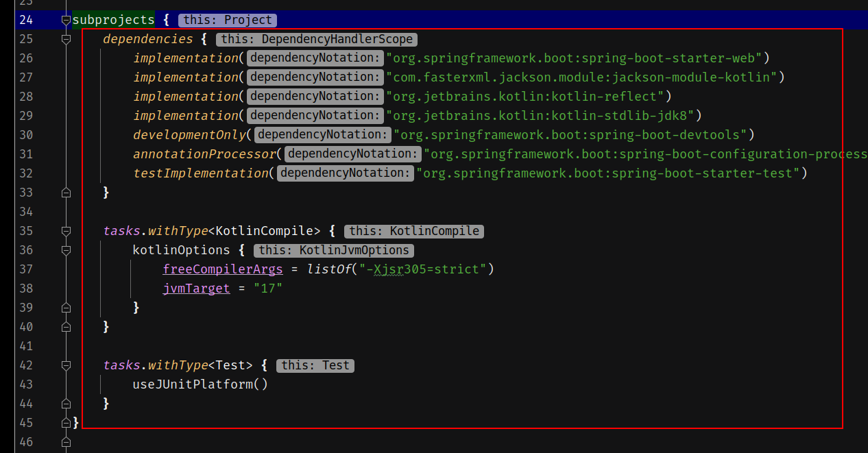Viewport: 868px width, 453px height.
Task: Click the "this: DependencyHandlerScope" inlay hint
Action: tap(317, 39)
